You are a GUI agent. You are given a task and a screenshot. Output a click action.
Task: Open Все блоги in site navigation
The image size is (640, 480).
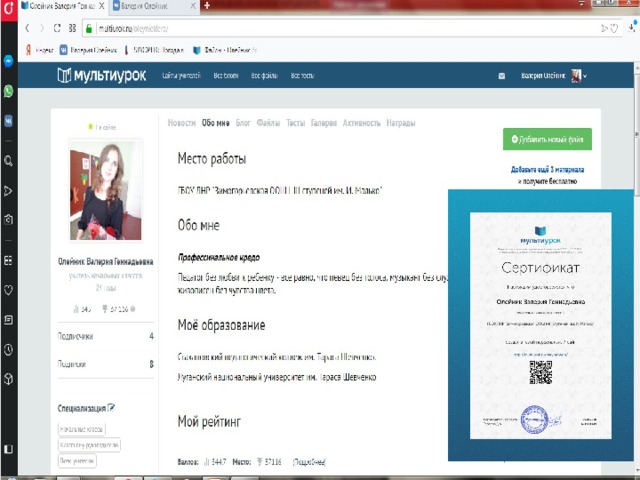226,76
